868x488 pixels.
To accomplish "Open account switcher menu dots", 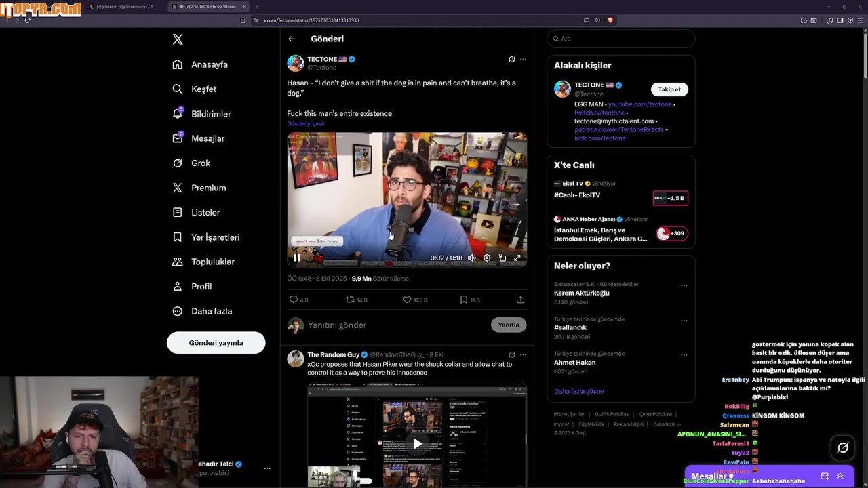I will 267,468.
